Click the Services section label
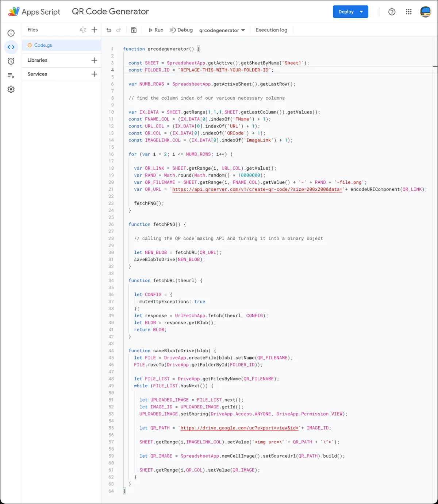The height and width of the screenshot is (504, 438). [x=37, y=74]
